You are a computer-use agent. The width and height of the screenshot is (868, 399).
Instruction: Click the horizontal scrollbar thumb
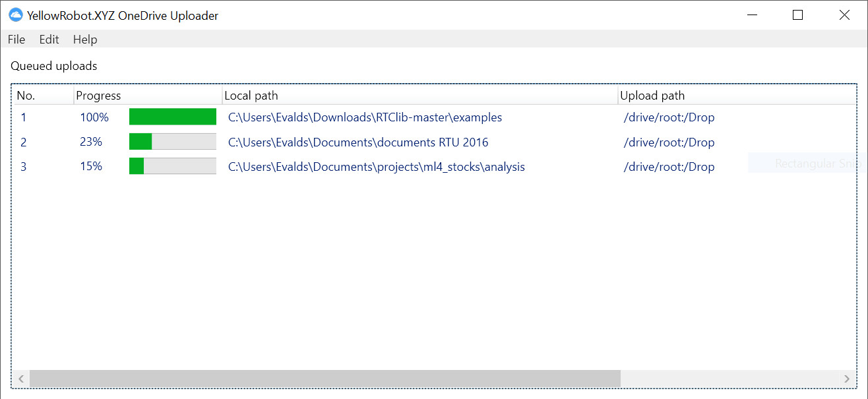pyautogui.click(x=325, y=379)
